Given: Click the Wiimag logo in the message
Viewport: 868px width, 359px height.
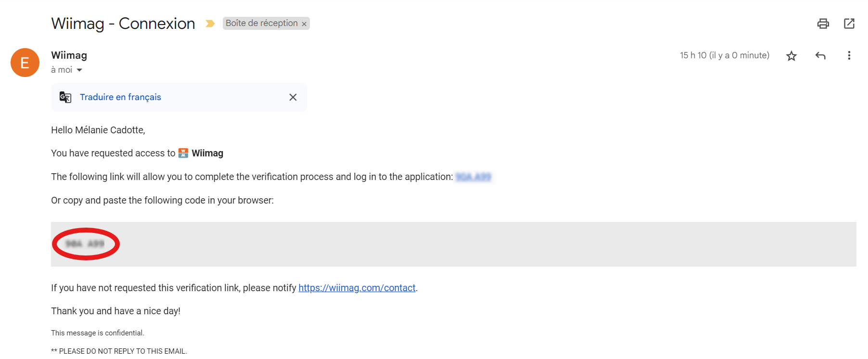Looking at the screenshot, I should coord(183,153).
